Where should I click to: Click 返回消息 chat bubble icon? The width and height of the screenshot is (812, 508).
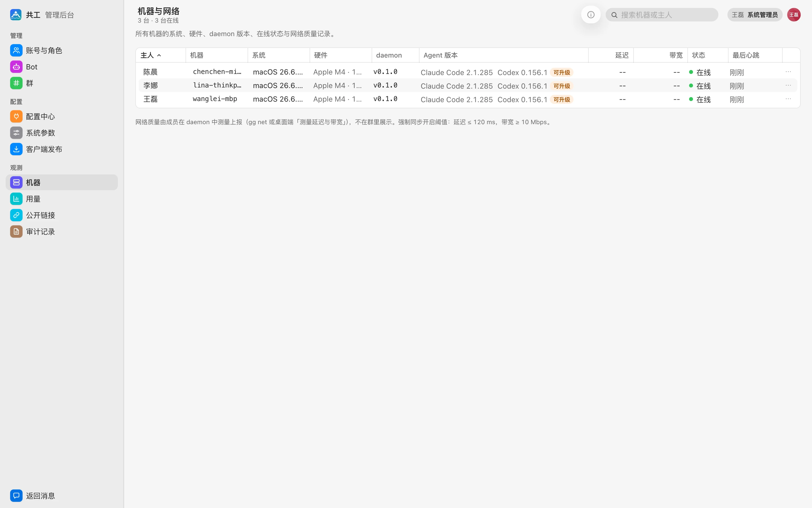click(x=16, y=496)
